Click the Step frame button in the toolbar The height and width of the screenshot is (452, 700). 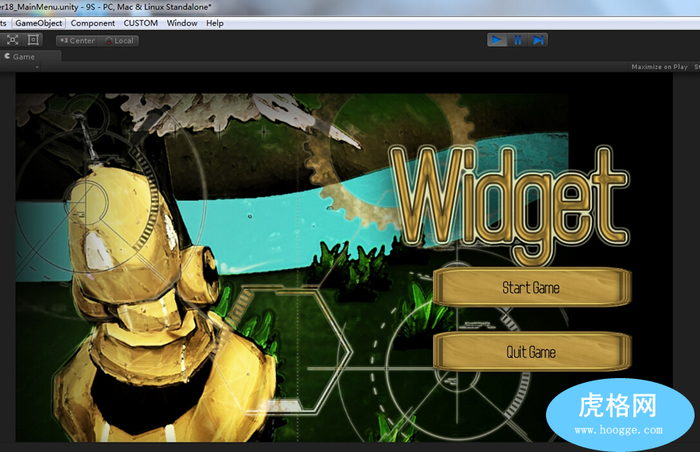(538, 40)
